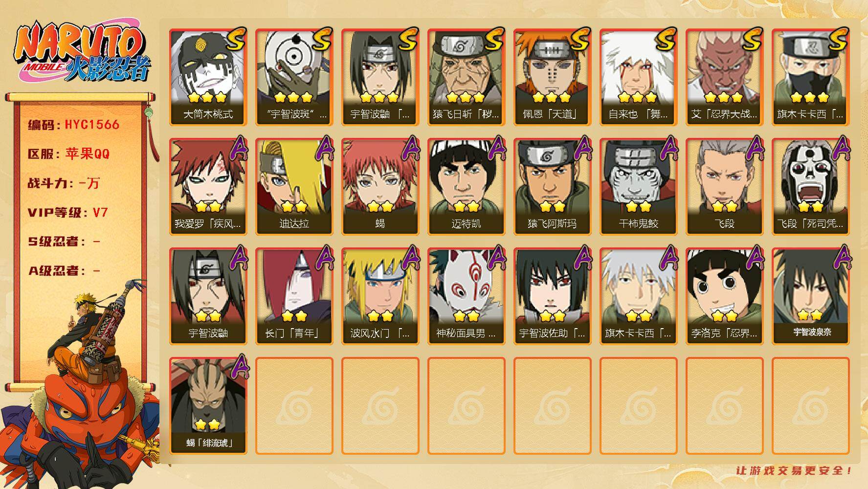Select the 迈特凯 character card
Image resolution: width=868 pixels, height=489 pixels.
[467, 187]
